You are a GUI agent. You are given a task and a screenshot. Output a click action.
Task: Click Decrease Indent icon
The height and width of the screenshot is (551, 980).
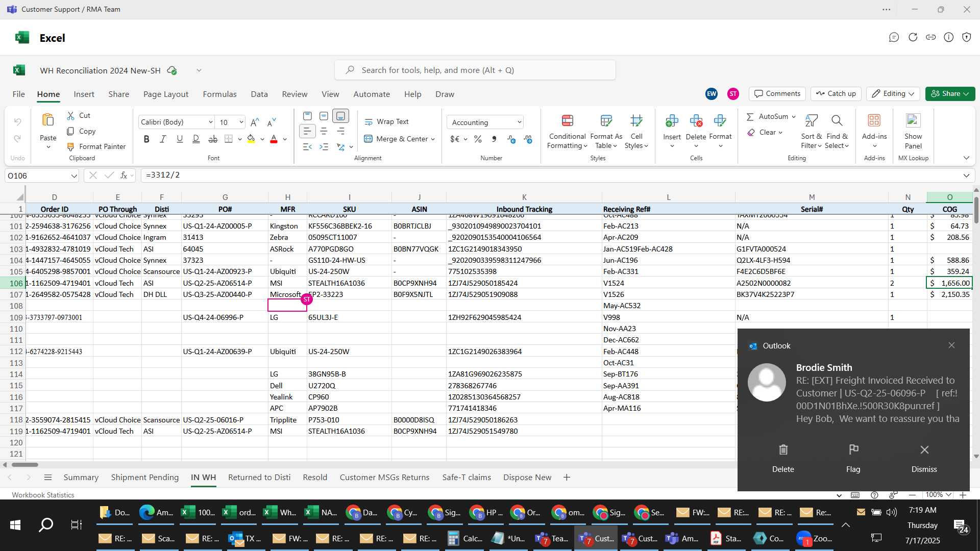pyautogui.click(x=307, y=147)
